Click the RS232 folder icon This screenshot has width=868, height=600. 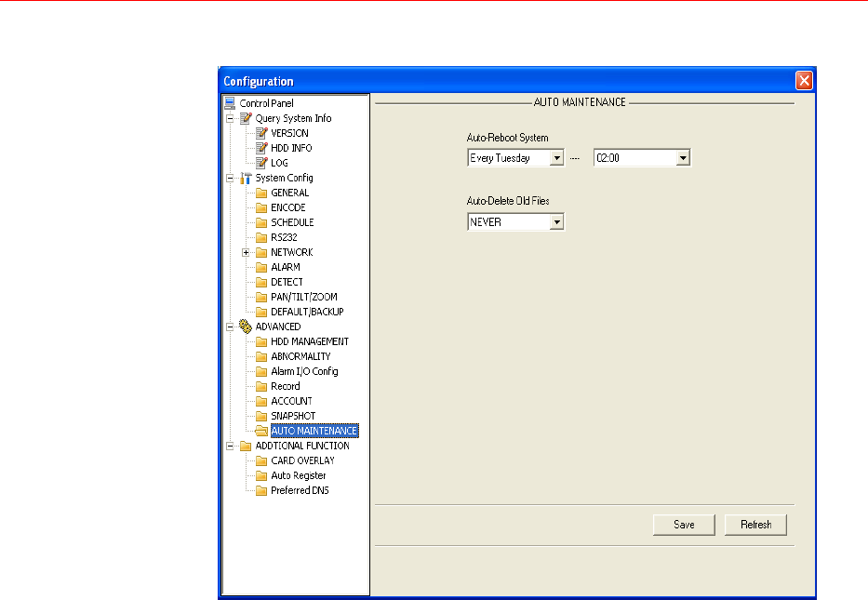[x=261, y=237]
